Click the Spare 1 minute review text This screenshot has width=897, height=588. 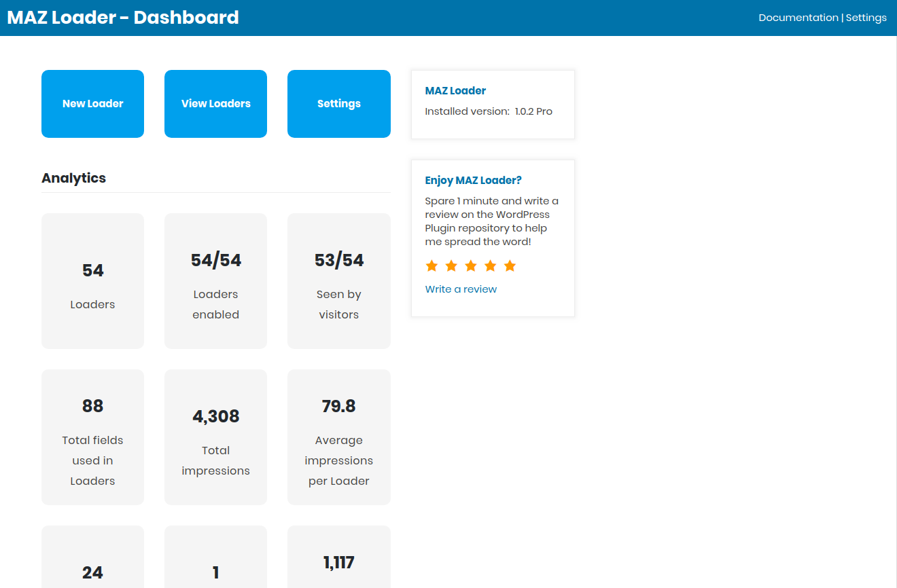pyautogui.click(x=492, y=221)
